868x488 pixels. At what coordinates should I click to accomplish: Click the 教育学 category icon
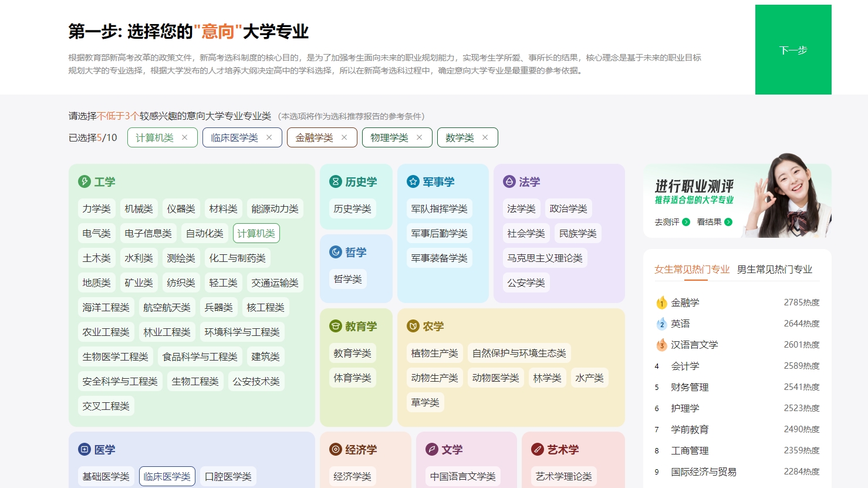point(335,327)
